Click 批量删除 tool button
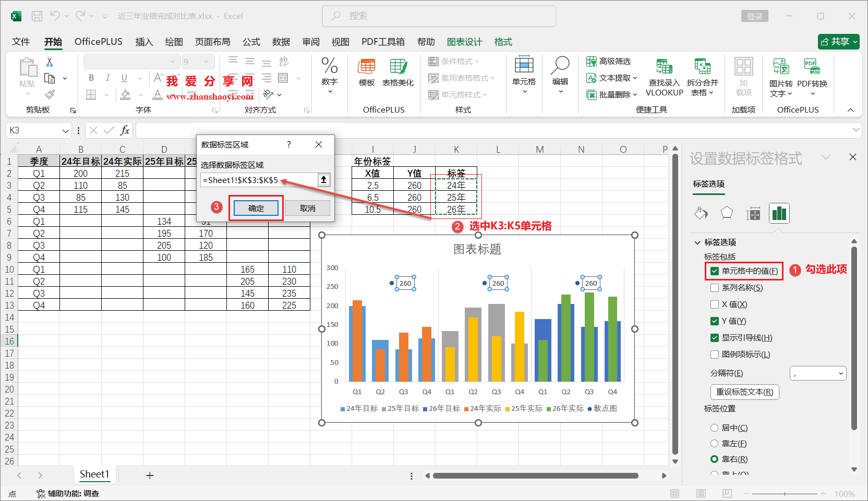Viewport: 868px width, 501px height. pyautogui.click(x=612, y=95)
